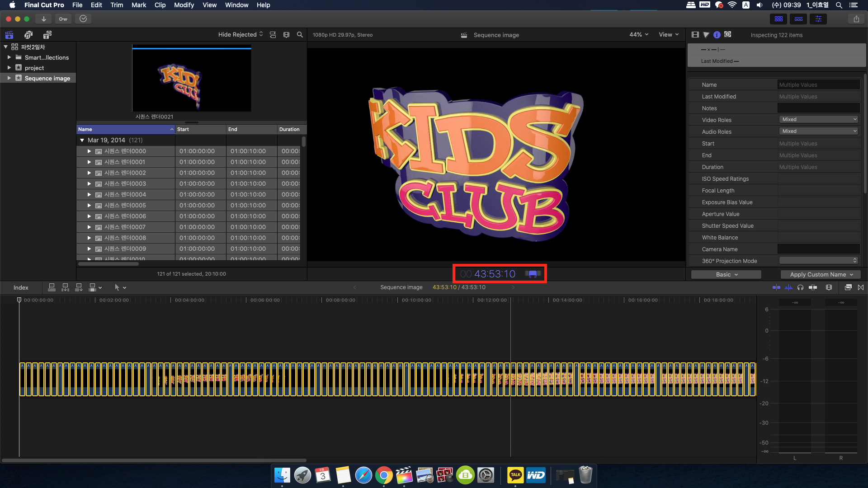The height and width of the screenshot is (488, 868).
Task: Open the Hide Rejected filter dropdown
Action: tap(240, 35)
